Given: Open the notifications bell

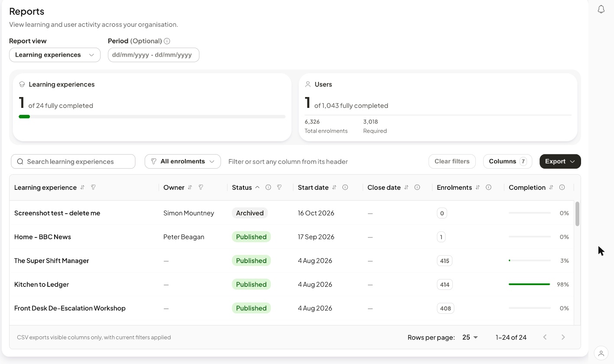Looking at the screenshot, I should (601, 9).
